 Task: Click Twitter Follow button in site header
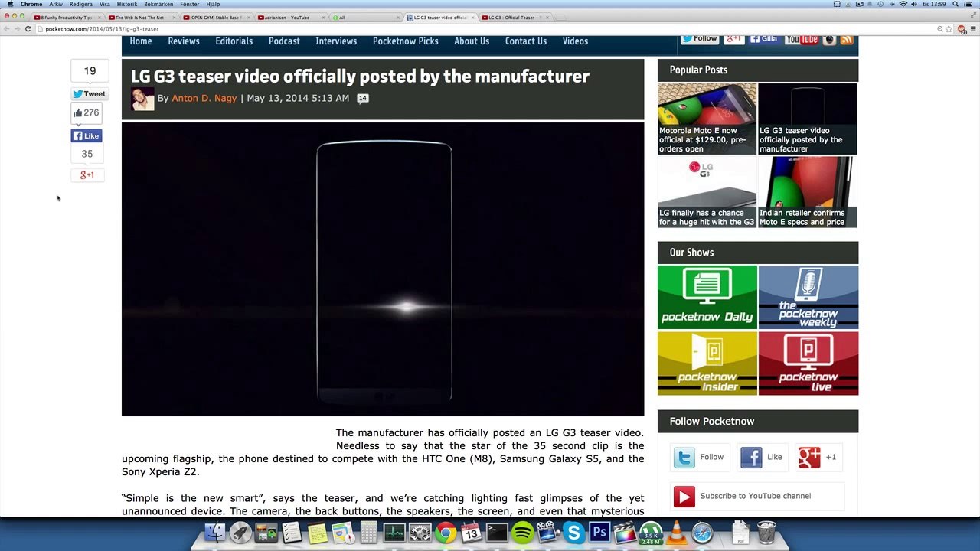[x=700, y=38]
